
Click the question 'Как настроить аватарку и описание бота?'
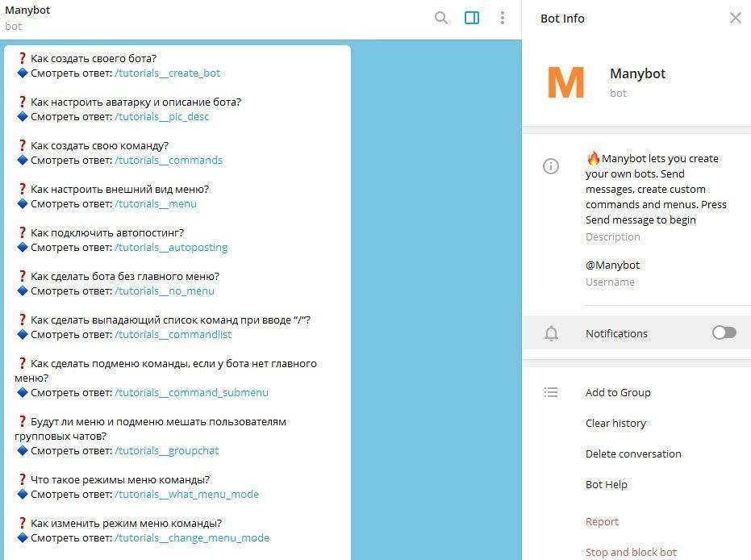point(136,102)
